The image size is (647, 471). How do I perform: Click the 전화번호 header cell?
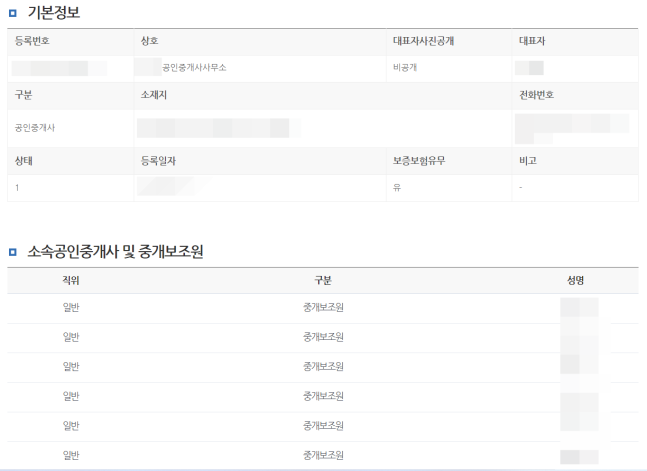[x=536, y=95]
